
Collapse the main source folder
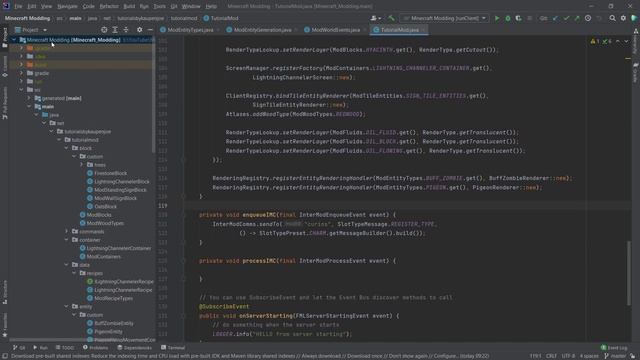(x=29, y=107)
